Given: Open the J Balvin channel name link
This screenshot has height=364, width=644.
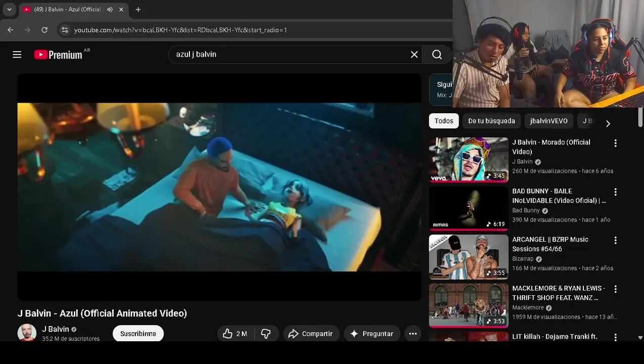Looking at the screenshot, I should (56, 329).
